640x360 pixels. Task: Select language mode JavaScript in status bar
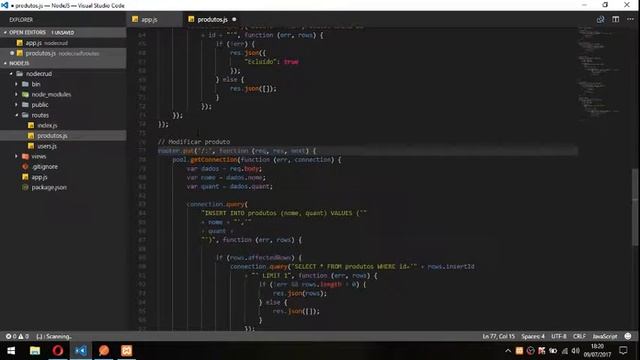click(604, 336)
